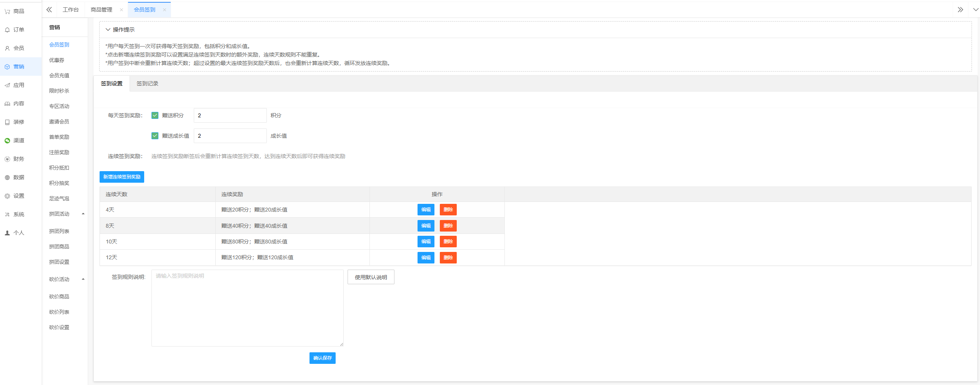Open the 设置 gear icon in sidebar

(x=7, y=196)
